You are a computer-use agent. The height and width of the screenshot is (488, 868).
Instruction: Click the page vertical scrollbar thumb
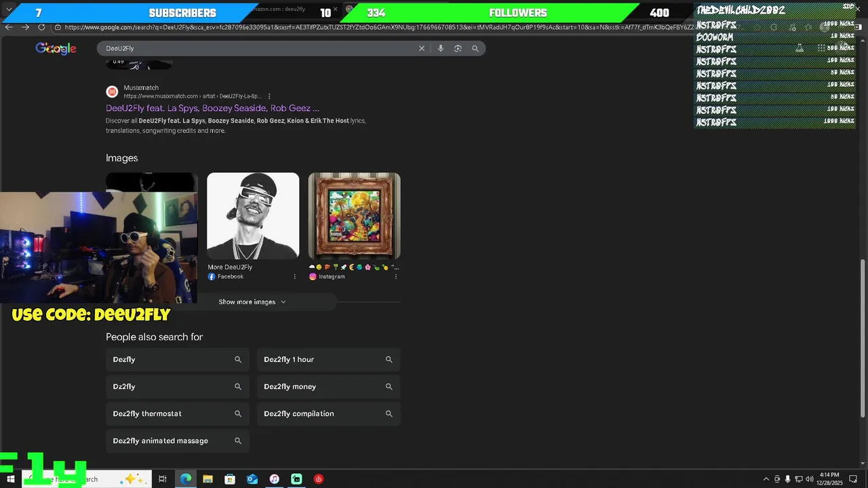tap(863, 338)
